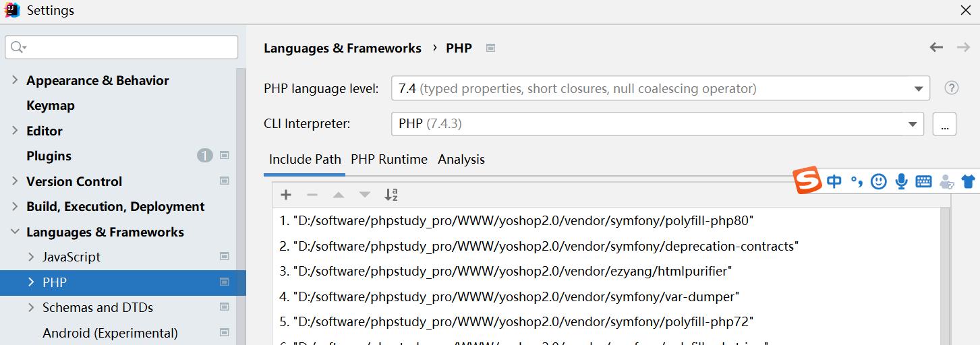Click the Back arrow in settings header

pyautogui.click(x=936, y=47)
